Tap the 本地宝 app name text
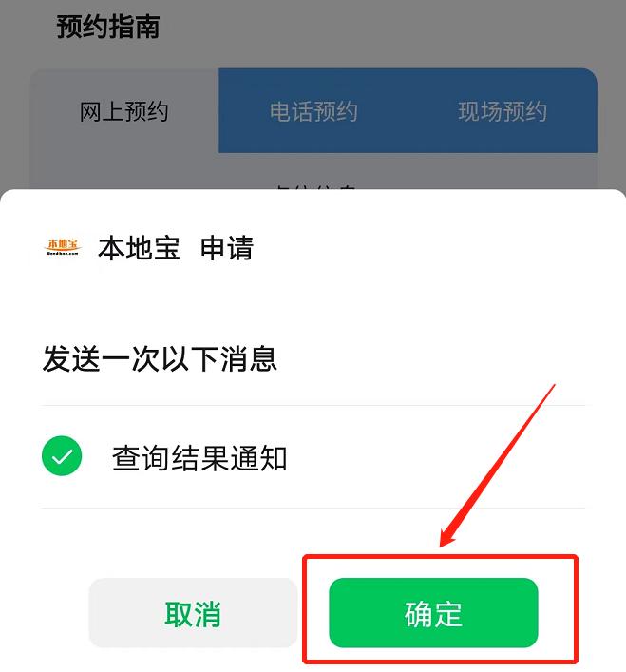 pos(139,248)
